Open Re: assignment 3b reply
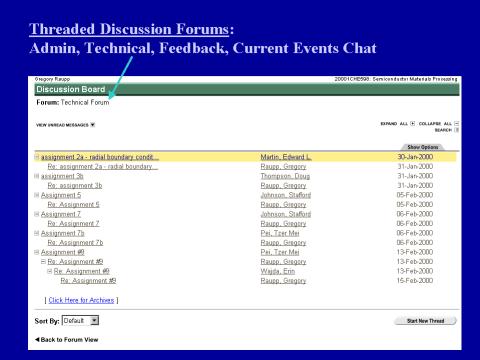 pyautogui.click(x=75, y=186)
